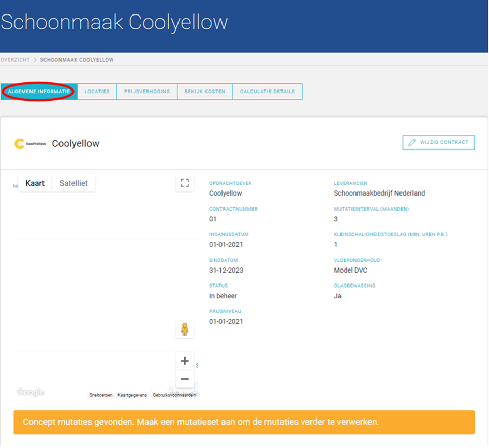Click the Mutatieinterval value 3
This screenshot has width=489, height=448.
click(336, 219)
